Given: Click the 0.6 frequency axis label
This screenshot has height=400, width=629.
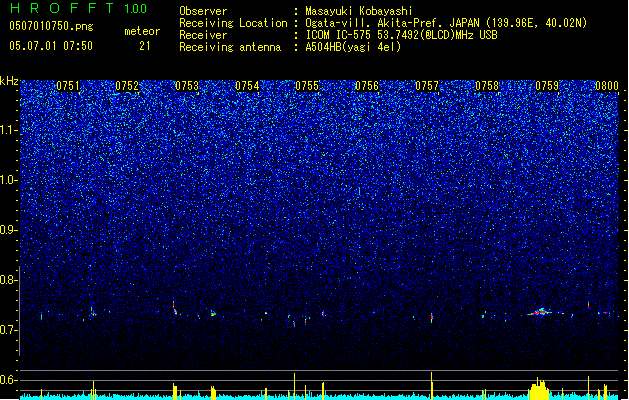Looking at the screenshot, I should (9, 380).
